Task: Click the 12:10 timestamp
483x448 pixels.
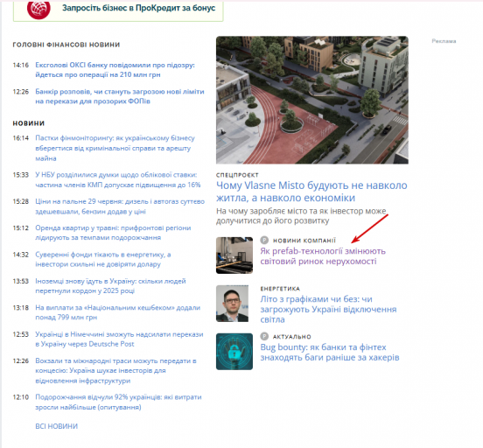Action: [21, 397]
